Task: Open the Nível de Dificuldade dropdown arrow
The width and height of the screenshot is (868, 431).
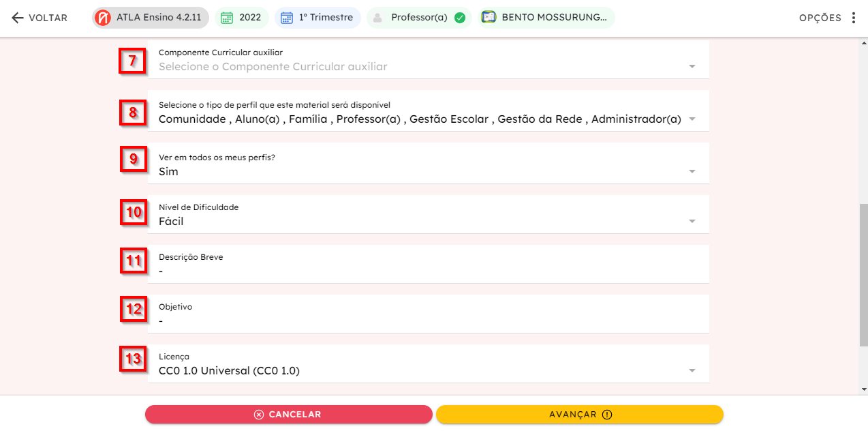Action: 692,222
